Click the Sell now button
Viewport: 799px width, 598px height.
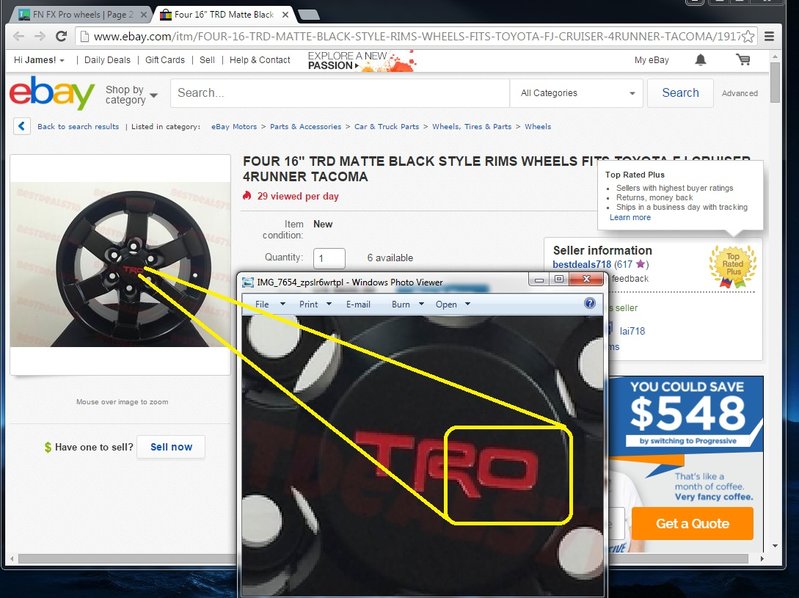coord(171,447)
